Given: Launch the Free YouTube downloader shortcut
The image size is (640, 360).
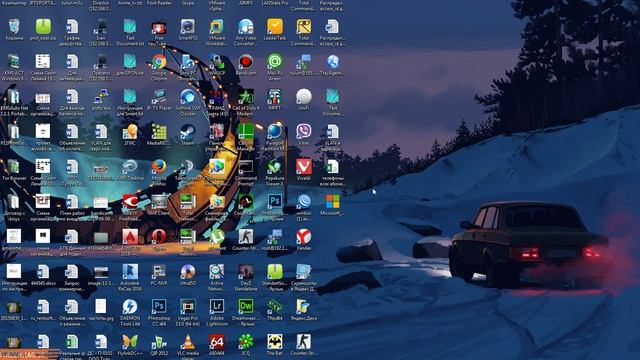Looking at the screenshot, I should 159,27.
